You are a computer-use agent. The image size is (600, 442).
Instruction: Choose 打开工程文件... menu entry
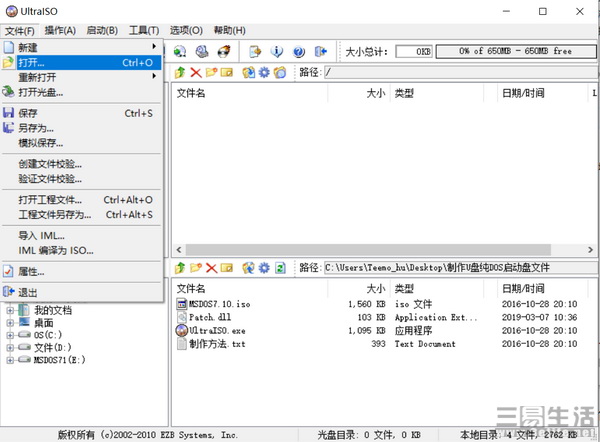coord(82,200)
